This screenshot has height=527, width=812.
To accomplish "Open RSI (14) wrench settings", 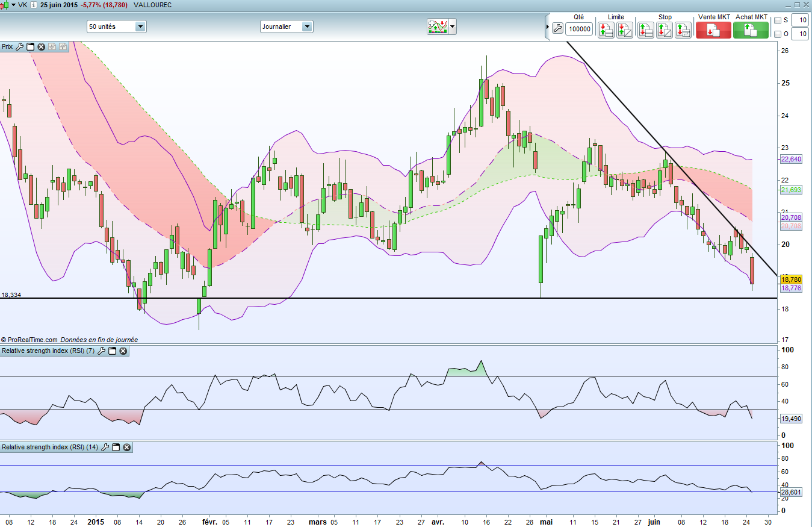I will pos(105,447).
